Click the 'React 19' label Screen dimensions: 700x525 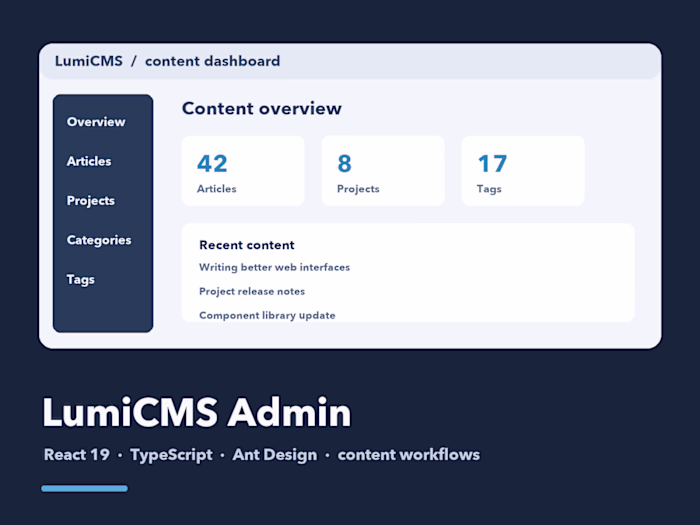77,454
